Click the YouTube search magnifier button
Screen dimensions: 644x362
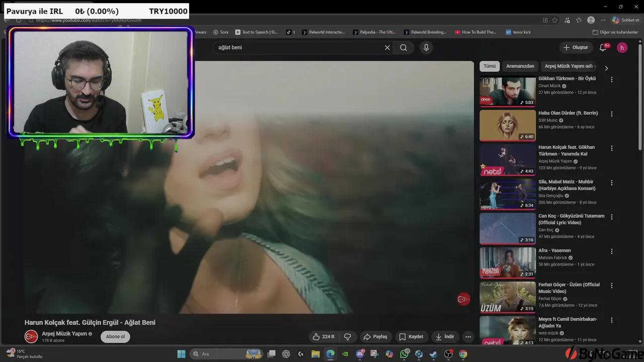point(404,48)
